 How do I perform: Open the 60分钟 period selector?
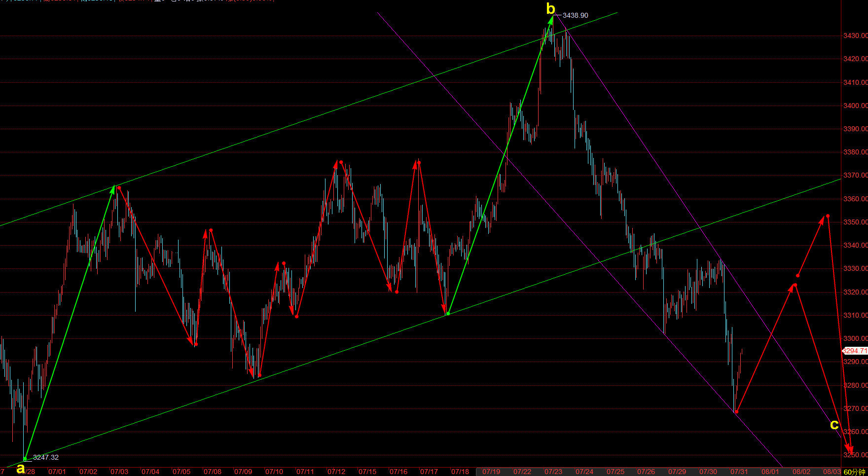click(854, 472)
